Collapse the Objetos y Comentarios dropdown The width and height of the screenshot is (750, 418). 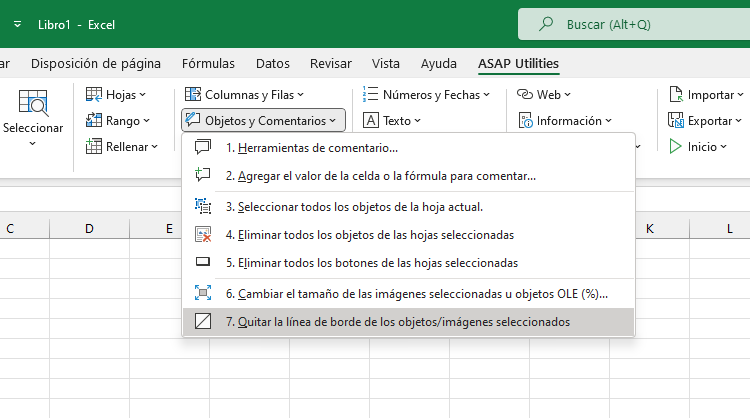click(332, 121)
